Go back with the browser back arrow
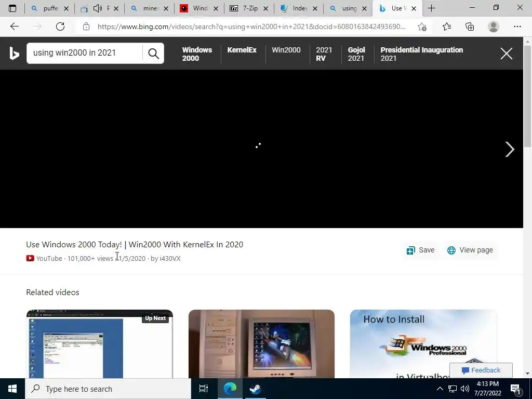Viewport: 532px width, 399px height. point(14,26)
